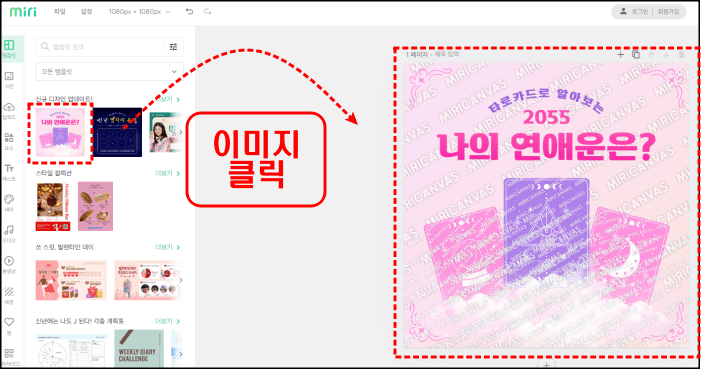Select the purple tarot card on canvas

click(x=546, y=233)
